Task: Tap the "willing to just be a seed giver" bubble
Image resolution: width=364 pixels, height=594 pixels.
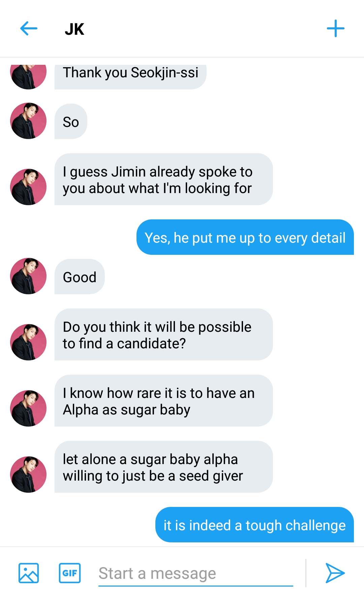Action: click(163, 467)
